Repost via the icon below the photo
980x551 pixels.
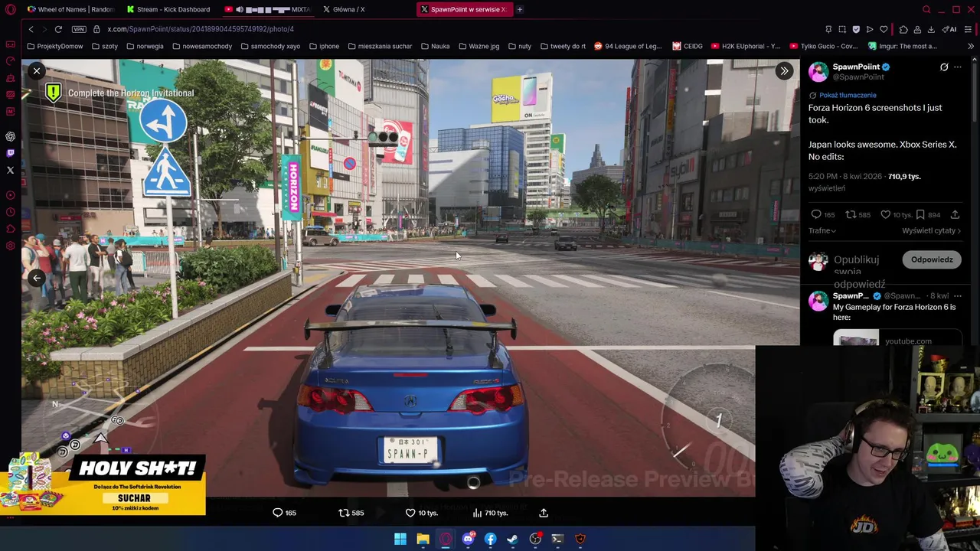point(344,513)
